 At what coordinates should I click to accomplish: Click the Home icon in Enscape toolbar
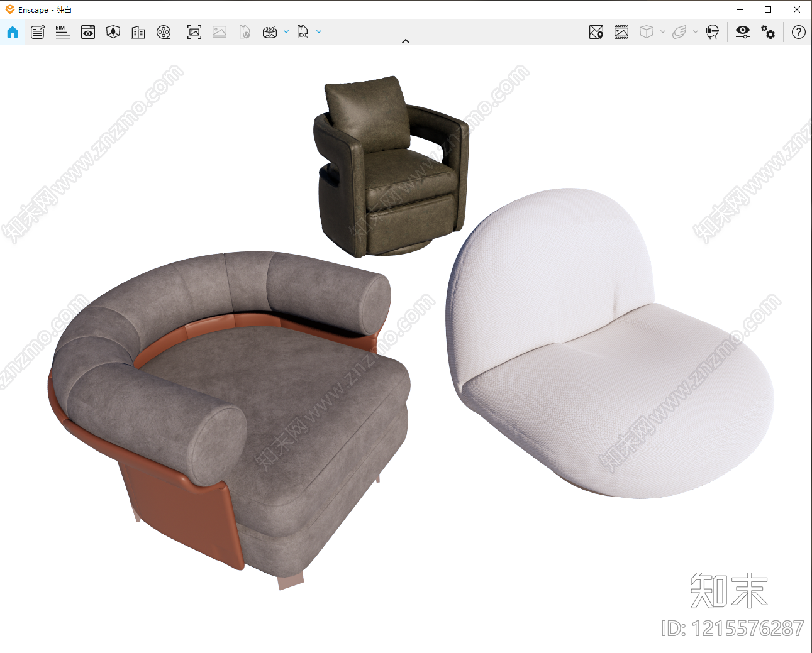(13, 32)
